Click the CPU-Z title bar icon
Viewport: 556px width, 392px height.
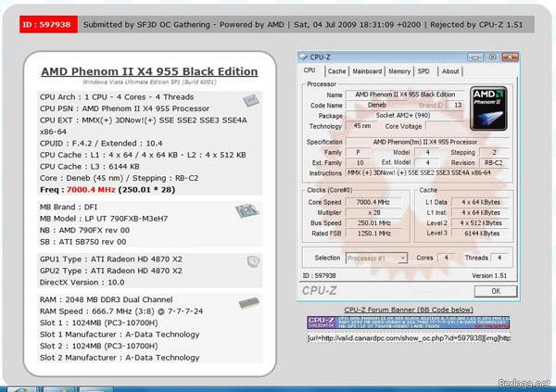pyautogui.click(x=303, y=57)
